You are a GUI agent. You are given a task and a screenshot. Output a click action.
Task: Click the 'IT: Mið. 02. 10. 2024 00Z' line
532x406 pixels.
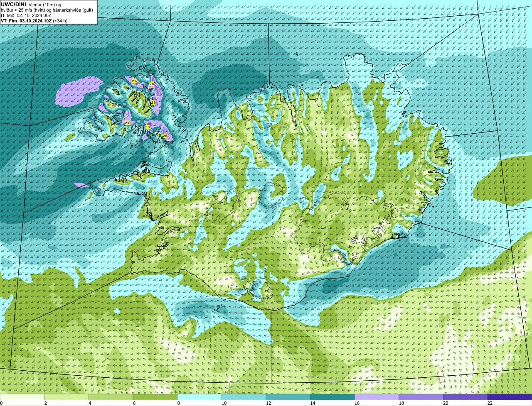[x=26, y=15]
